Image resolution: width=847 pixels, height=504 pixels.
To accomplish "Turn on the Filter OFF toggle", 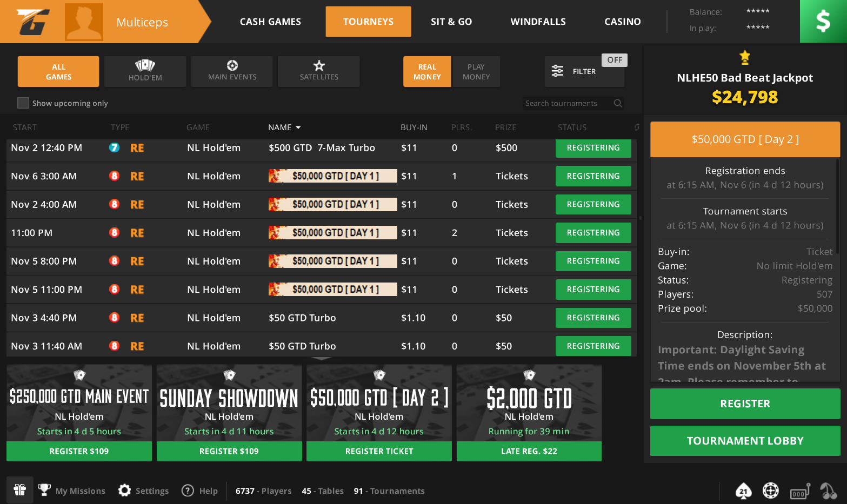I will [614, 60].
